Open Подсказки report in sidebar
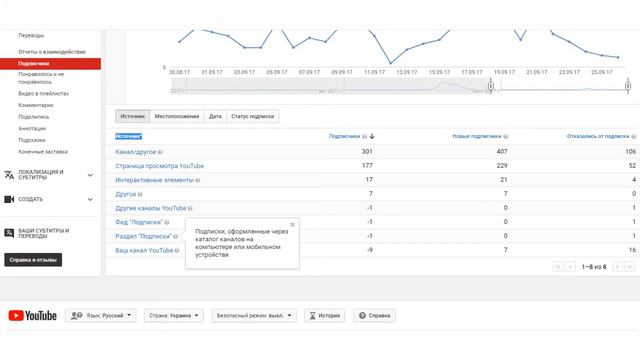The width and height of the screenshot is (640, 360). pos(32,140)
